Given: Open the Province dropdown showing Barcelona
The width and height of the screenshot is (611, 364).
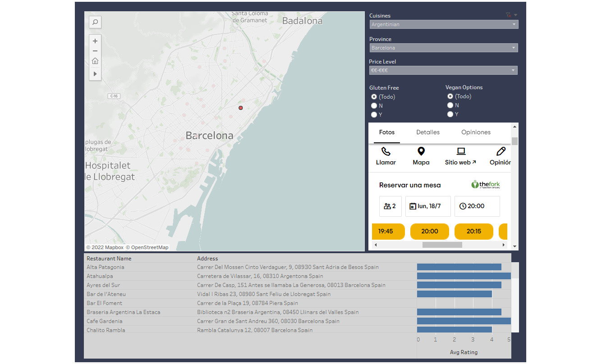Looking at the screenshot, I should pyautogui.click(x=444, y=48).
